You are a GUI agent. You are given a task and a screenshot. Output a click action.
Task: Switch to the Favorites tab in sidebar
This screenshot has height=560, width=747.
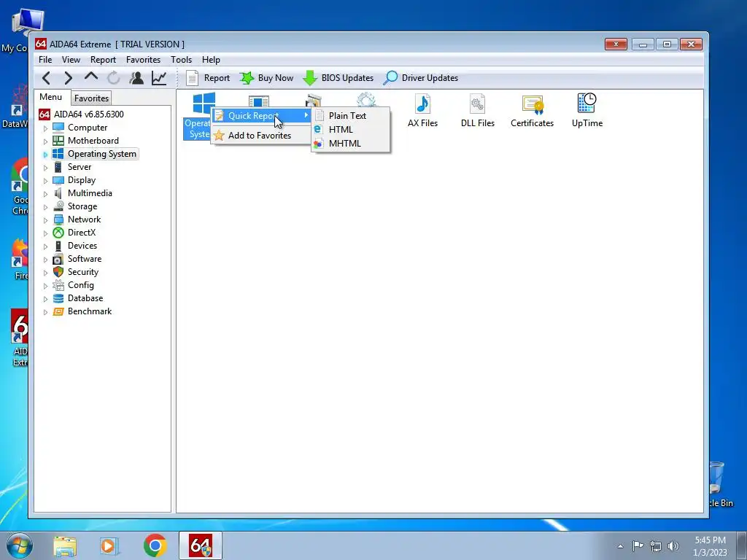coord(91,98)
